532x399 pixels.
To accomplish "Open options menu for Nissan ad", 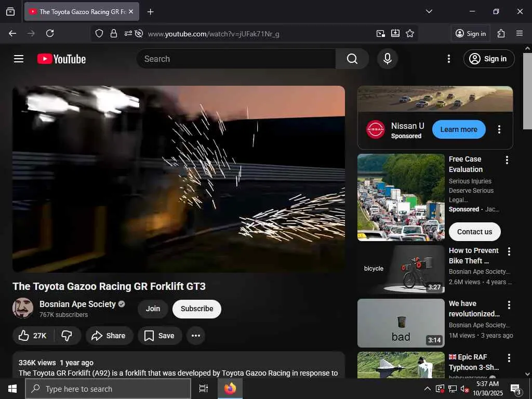I will point(499,129).
